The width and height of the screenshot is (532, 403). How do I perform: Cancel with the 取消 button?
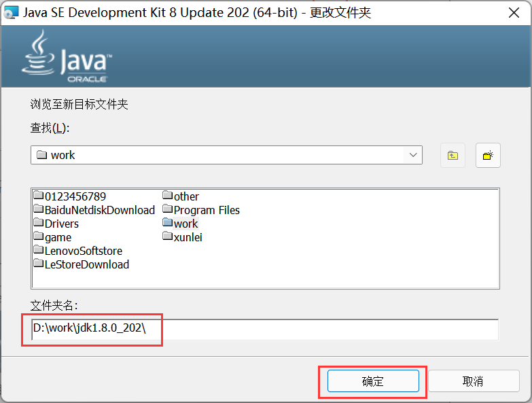[474, 381]
